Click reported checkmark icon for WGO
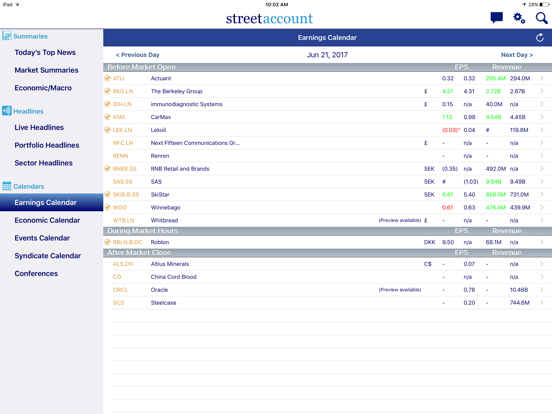The image size is (552, 414). click(107, 207)
